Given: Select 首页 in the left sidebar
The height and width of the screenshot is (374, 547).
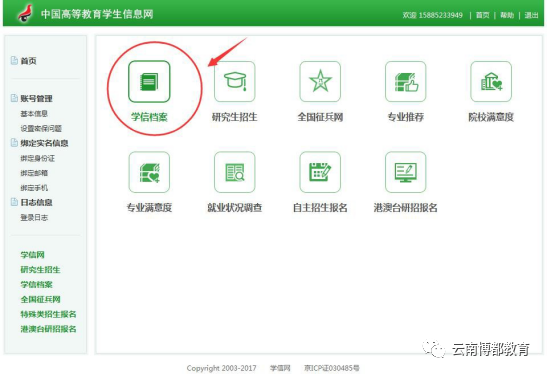Looking at the screenshot, I should click(x=28, y=61).
